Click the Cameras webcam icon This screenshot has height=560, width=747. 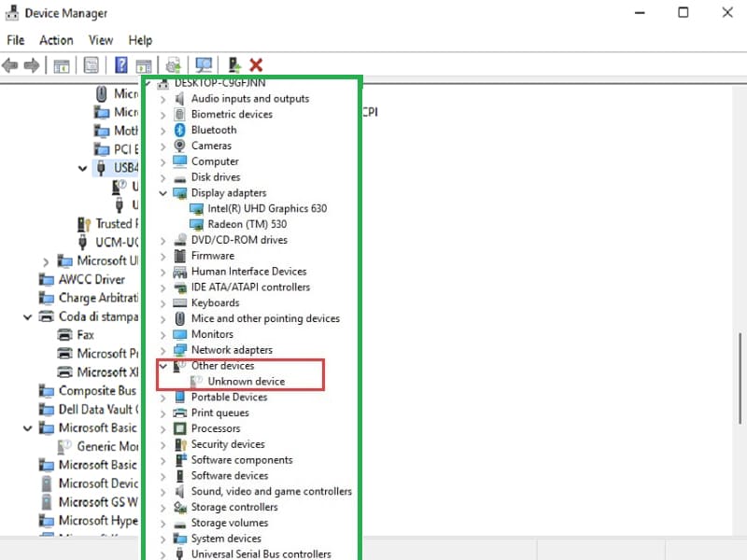pyautogui.click(x=179, y=146)
